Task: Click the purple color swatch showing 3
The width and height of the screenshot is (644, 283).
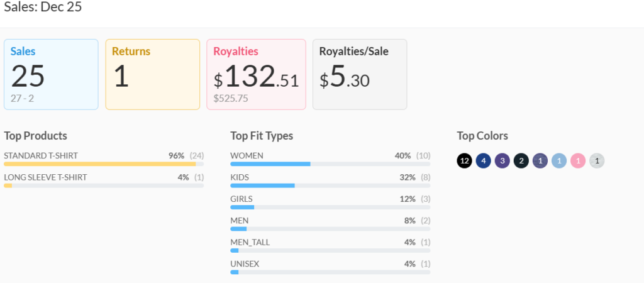Action: click(x=502, y=161)
